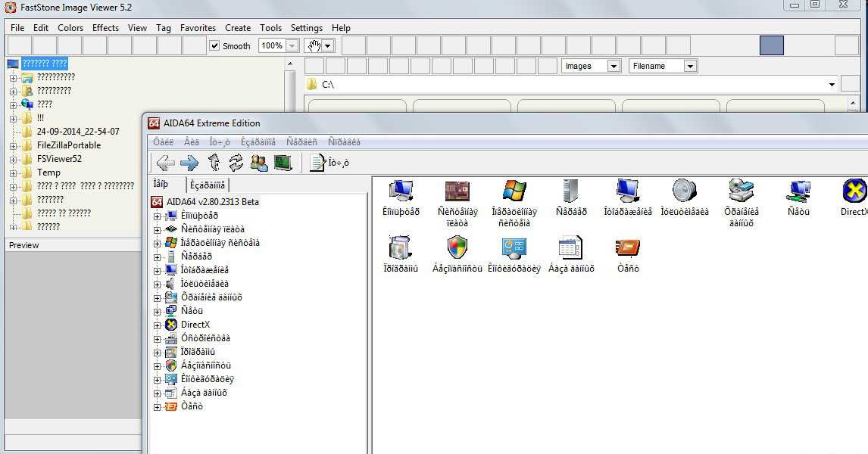
Task: Expand the FileZillaPortable folder
Action: (x=13, y=145)
